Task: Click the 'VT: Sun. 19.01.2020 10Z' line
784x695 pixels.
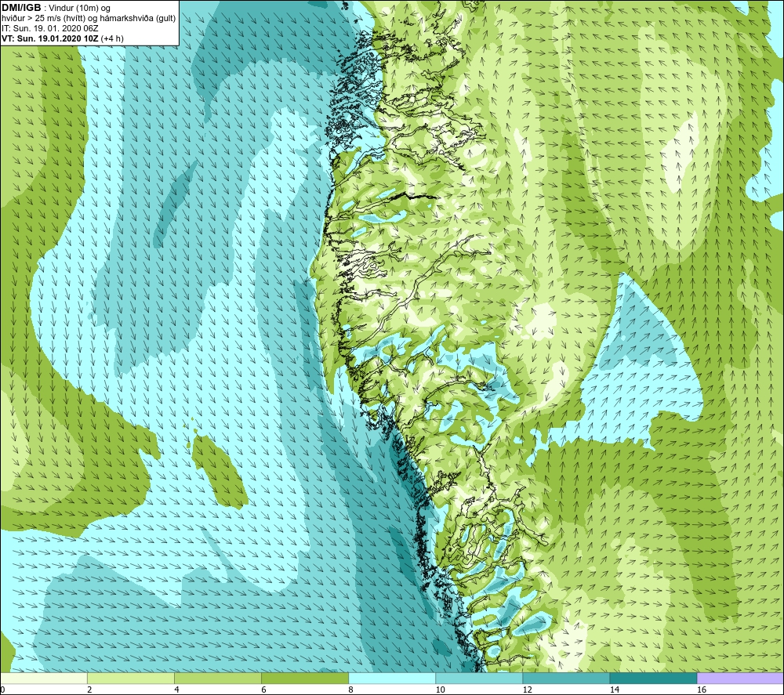Action: [x=50, y=38]
